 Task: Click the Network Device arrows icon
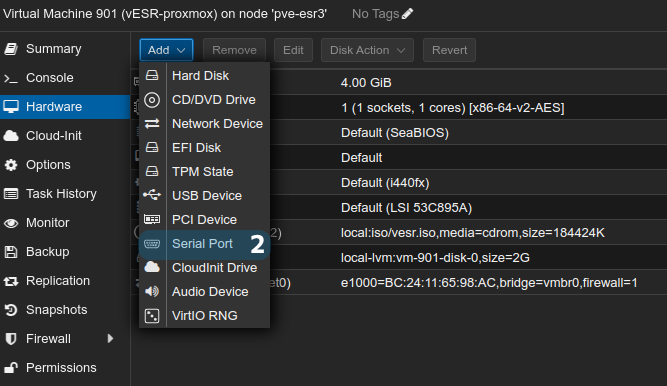[152, 123]
